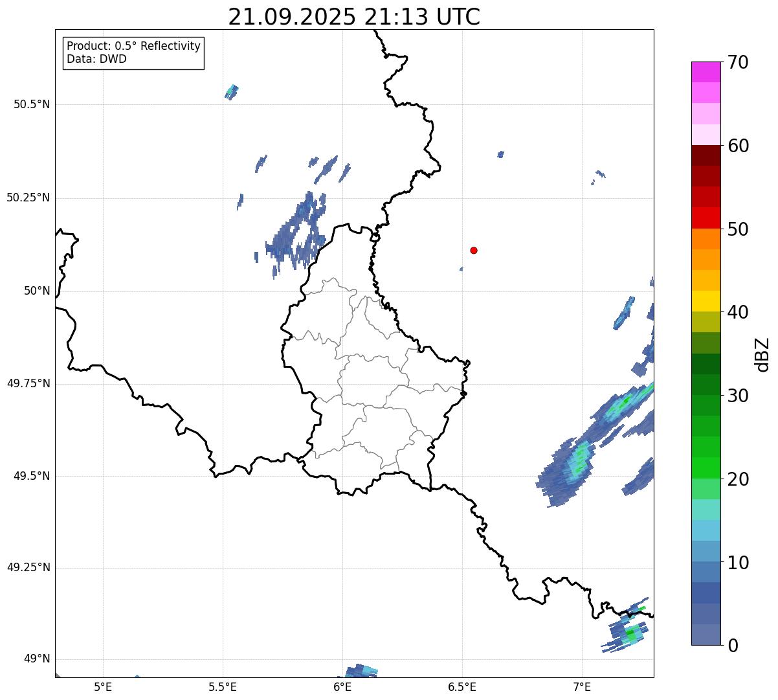Image resolution: width=778 pixels, height=700 pixels.
Task: Click the radar echo cluster near 5.75°E
Action: point(295,234)
